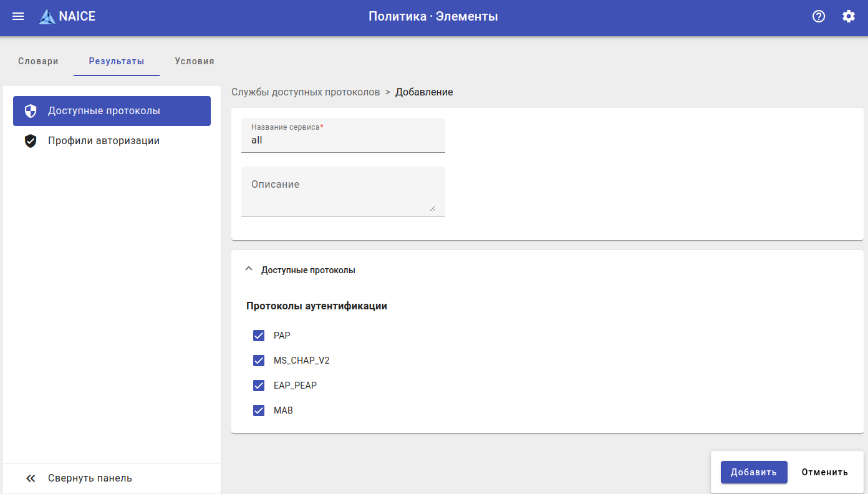Go back via Службы доступных протоколов breadcrumb
This screenshot has width=868, height=494.
coord(306,92)
